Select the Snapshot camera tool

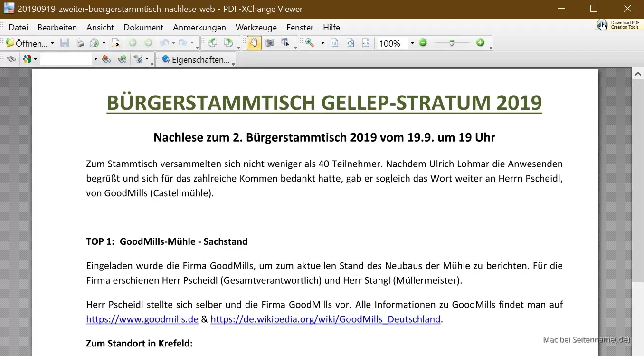tap(270, 43)
